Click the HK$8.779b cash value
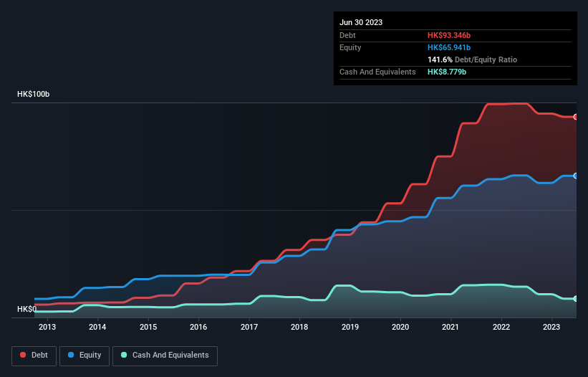588x377 pixels. tap(447, 72)
